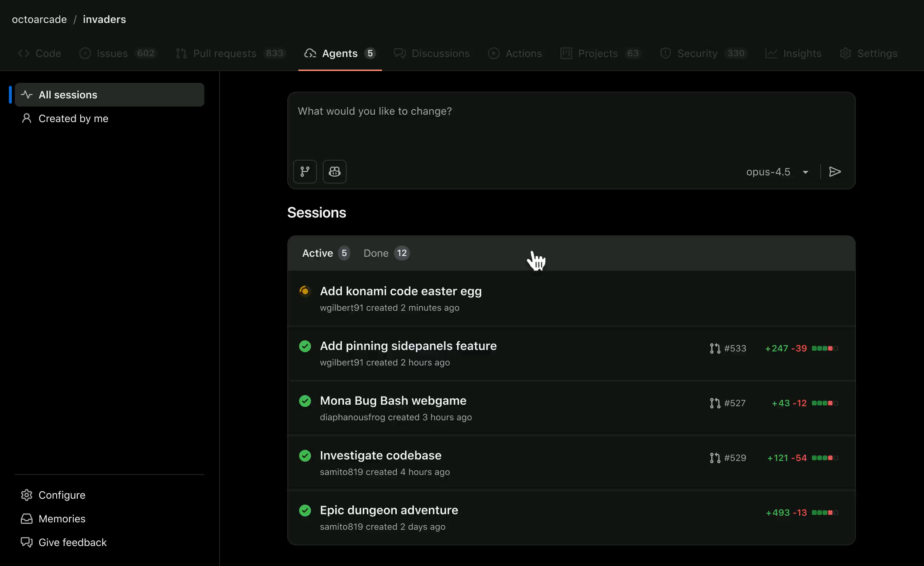Switch to the Code tab
Image resolution: width=924 pixels, height=566 pixels.
(39, 53)
